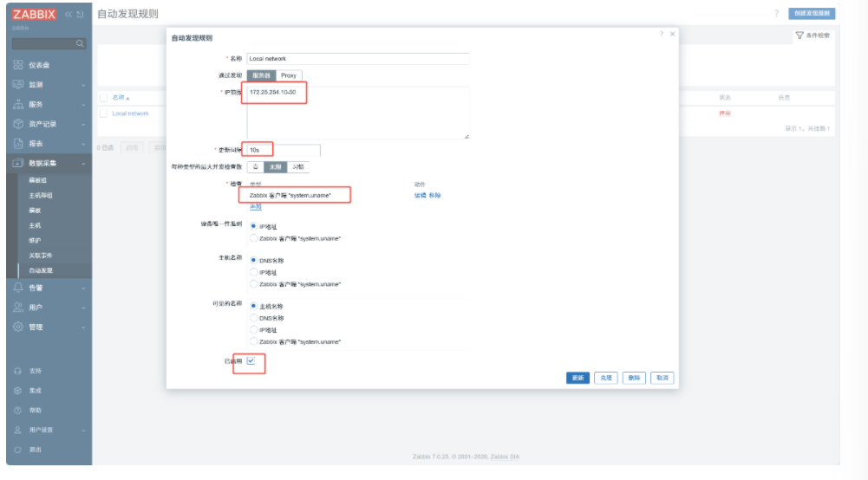Screen dimensions: 868x480
Task: Click the 用户设置 user settings icon
Action: pyautogui.click(x=17, y=430)
